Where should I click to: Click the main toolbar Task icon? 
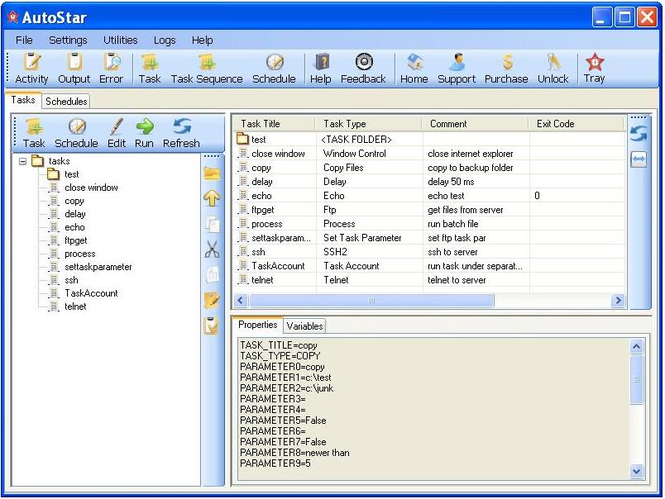(150, 69)
